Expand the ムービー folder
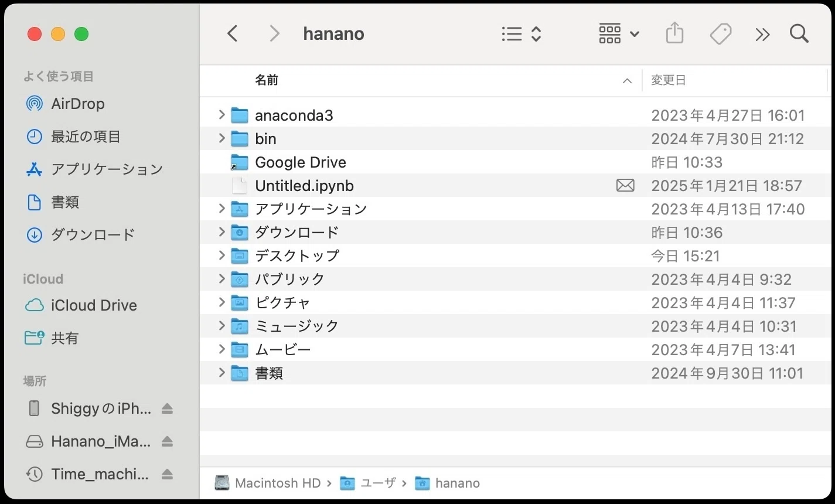This screenshot has height=504, width=835. pos(221,349)
